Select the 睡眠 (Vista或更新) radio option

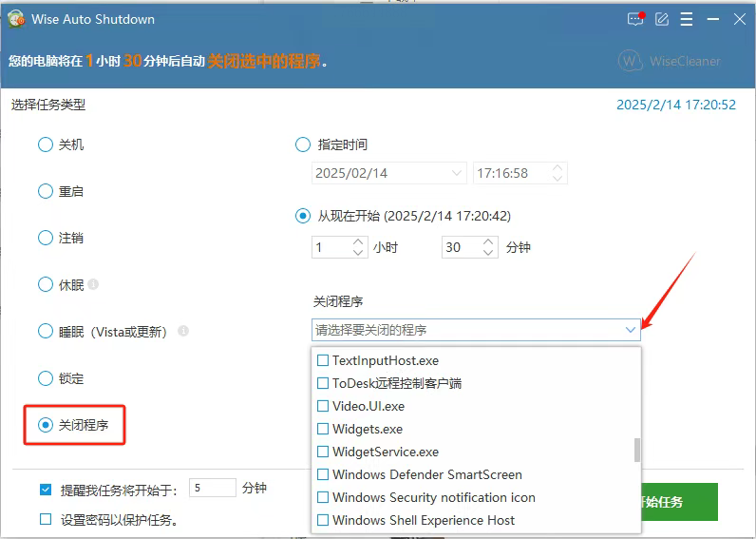tap(46, 332)
